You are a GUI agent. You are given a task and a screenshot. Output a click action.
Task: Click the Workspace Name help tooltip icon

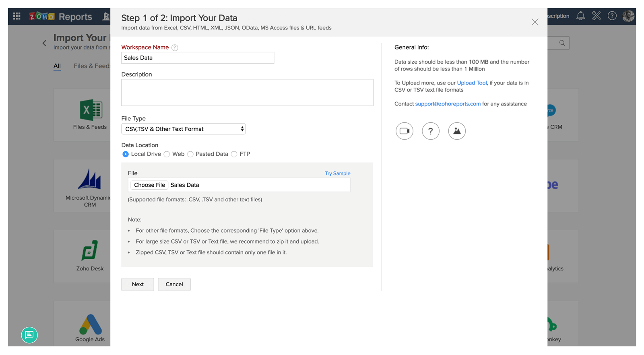coord(175,47)
